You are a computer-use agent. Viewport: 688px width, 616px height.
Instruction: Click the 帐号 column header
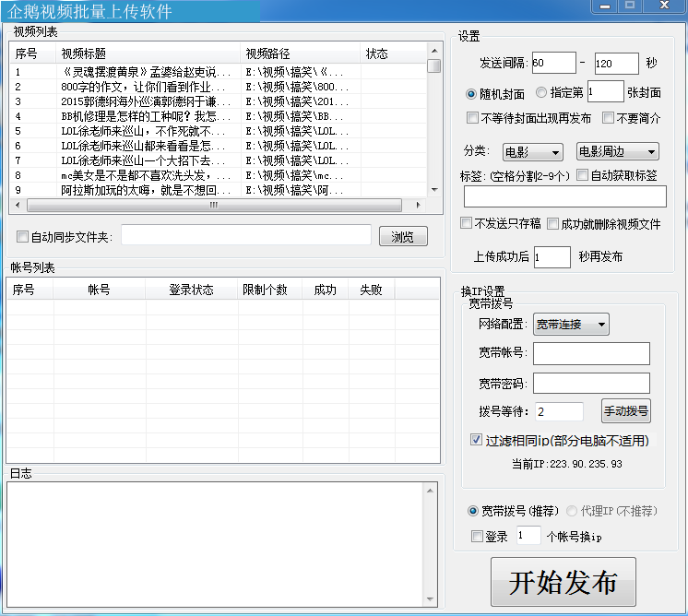[x=100, y=290]
